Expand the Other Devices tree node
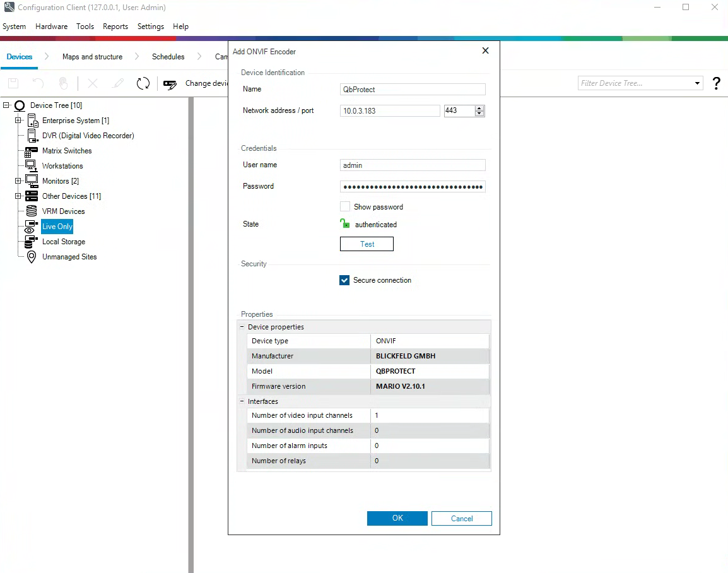Image resolution: width=728 pixels, height=573 pixels. click(18, 196)
